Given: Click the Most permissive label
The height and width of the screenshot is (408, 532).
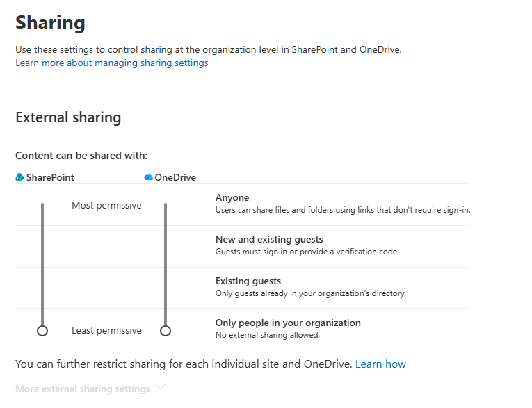Looking at the screenshot, I should (106, 206).
